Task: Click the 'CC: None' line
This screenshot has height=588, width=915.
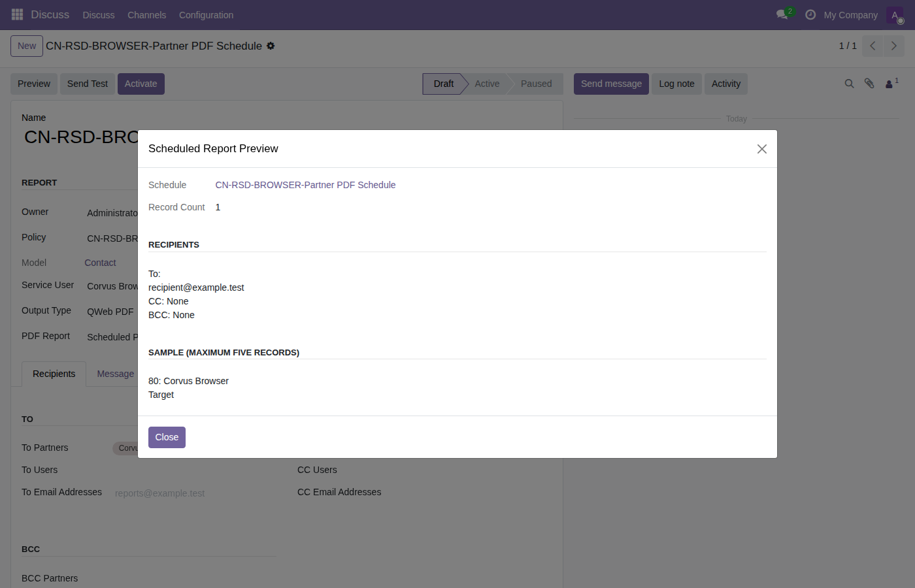Action: coord(169,301)
